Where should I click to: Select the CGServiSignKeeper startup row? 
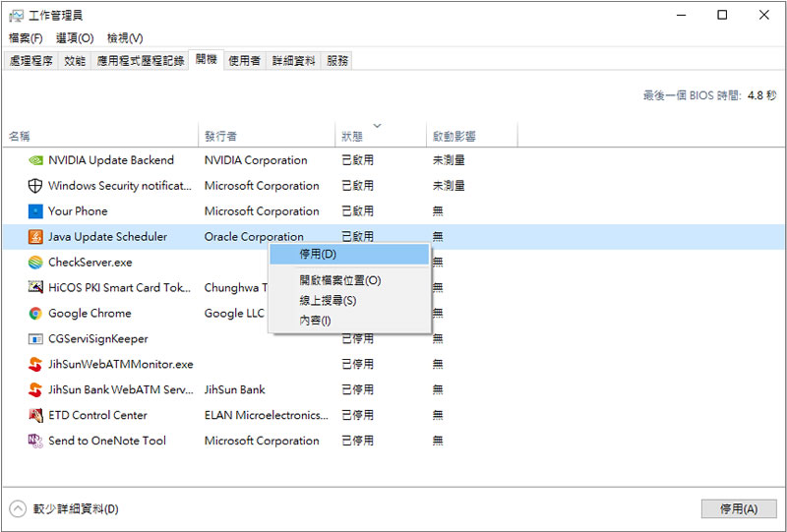pos(98,339)
